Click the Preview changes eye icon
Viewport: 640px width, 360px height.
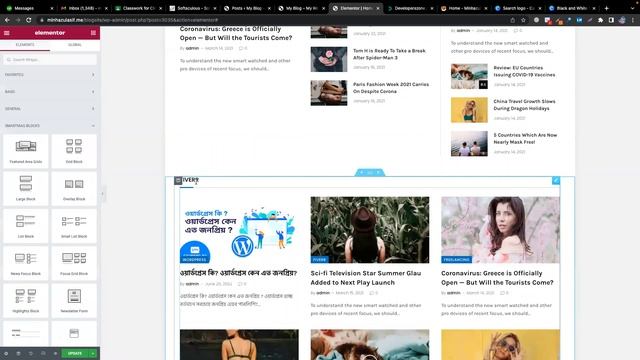click(x=55, y=353)
